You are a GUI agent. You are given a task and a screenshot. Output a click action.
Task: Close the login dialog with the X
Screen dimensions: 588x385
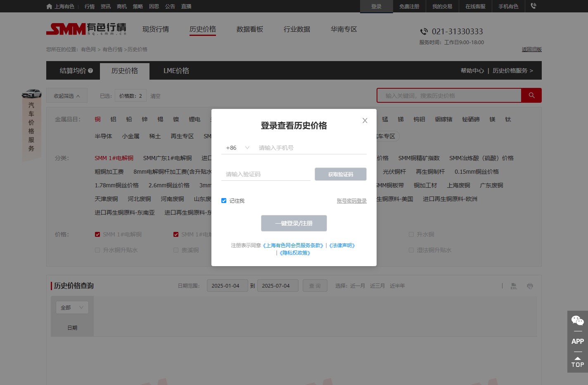coord(365,120)
